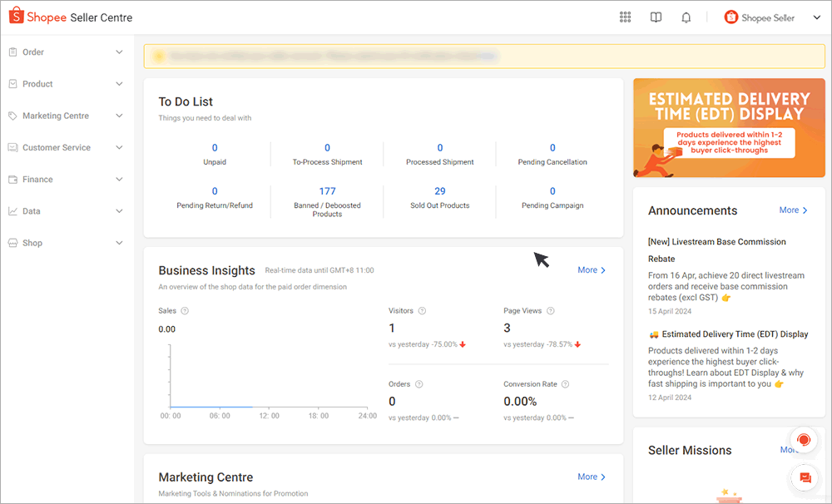Click the help icon next to Page Views
This screenshot has width=832, height=504.
click(551, 311)
